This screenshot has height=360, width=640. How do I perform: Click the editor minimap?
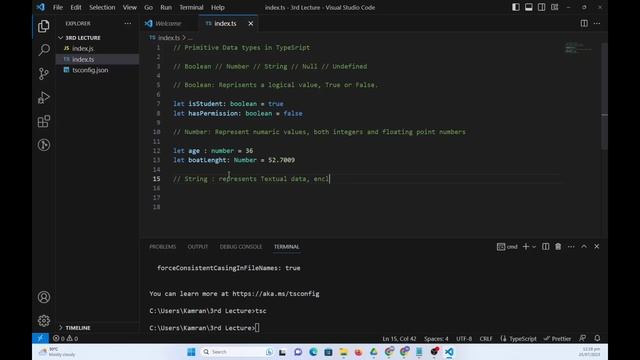pos(578,48)
